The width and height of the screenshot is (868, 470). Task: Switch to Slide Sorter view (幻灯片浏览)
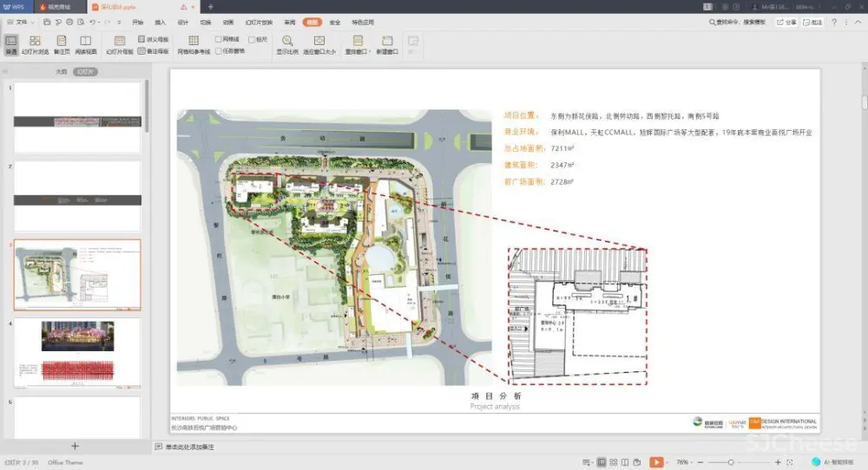(x=35, y=44)
